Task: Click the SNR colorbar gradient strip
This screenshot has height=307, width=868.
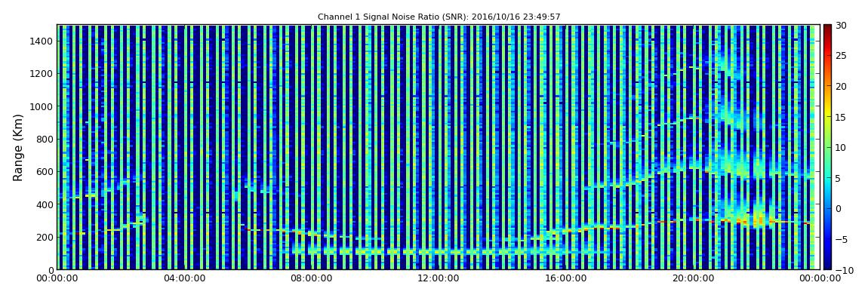Action: click(x=827, y=147)
